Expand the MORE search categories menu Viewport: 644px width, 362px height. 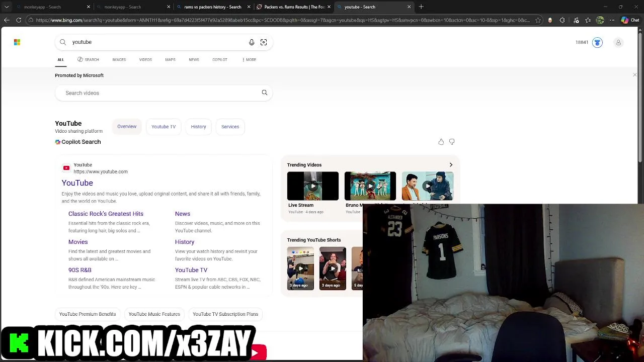coord(249,60)
